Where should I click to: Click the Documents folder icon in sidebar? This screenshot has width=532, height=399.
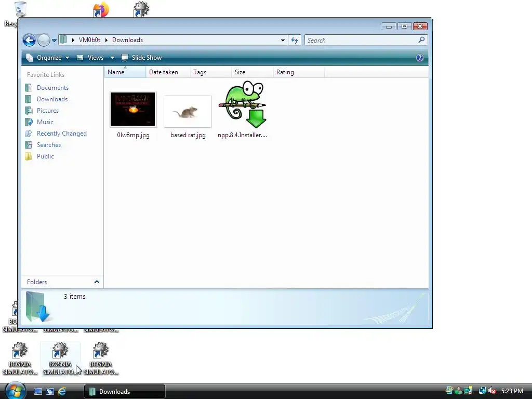click(x=29, y=87)
